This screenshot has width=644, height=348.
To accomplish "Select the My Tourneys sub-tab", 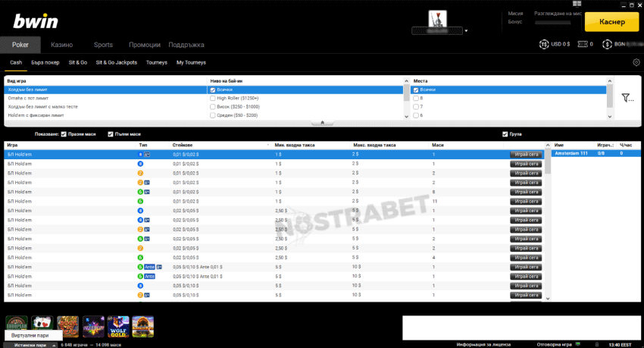I will click(x=191, y=62).
